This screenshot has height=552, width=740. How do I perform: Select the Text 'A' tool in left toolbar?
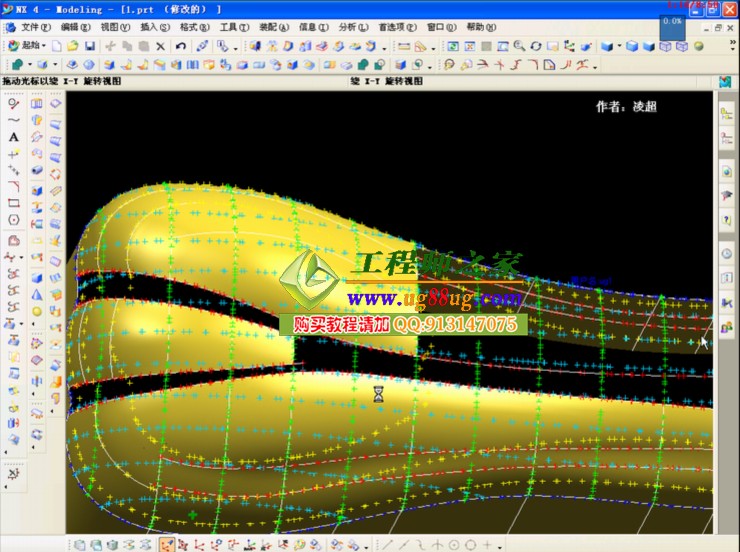(x=14, y=137)
